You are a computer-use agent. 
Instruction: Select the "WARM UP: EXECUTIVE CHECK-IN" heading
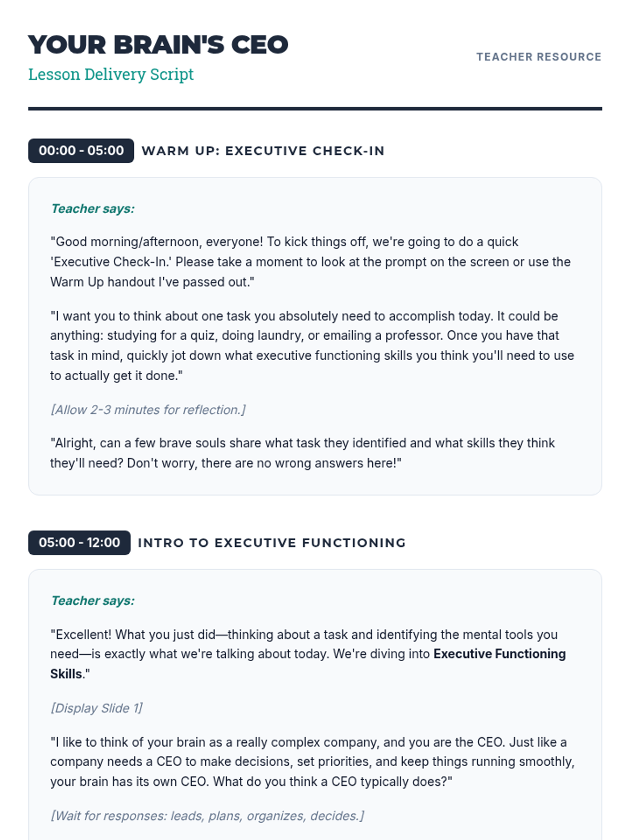[x=263, y=151]
